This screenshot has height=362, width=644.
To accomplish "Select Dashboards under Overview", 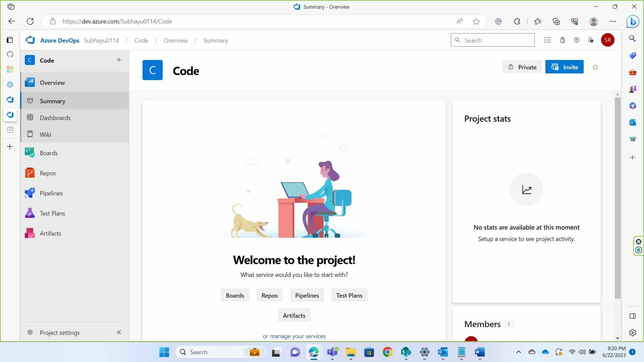I will point(55,118).
